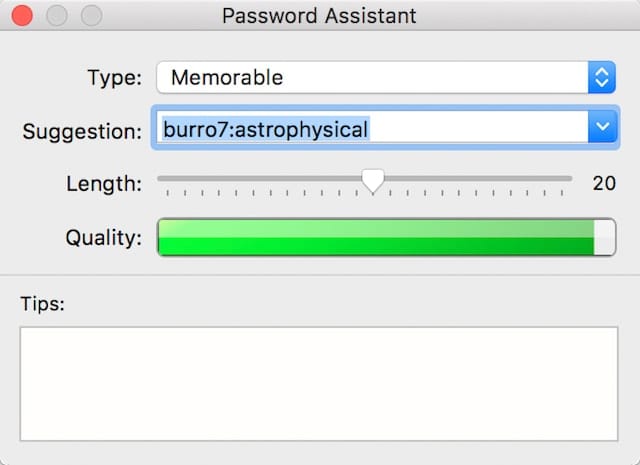
Task: Minimize the Password Assistant window
Action: 57,16
